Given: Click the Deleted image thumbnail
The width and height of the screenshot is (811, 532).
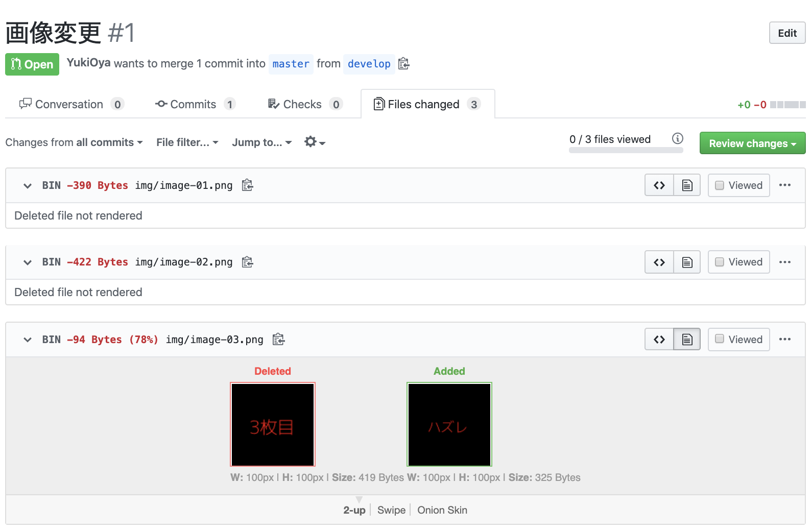Looking at the screenshot, I should (x=273, y=424).
